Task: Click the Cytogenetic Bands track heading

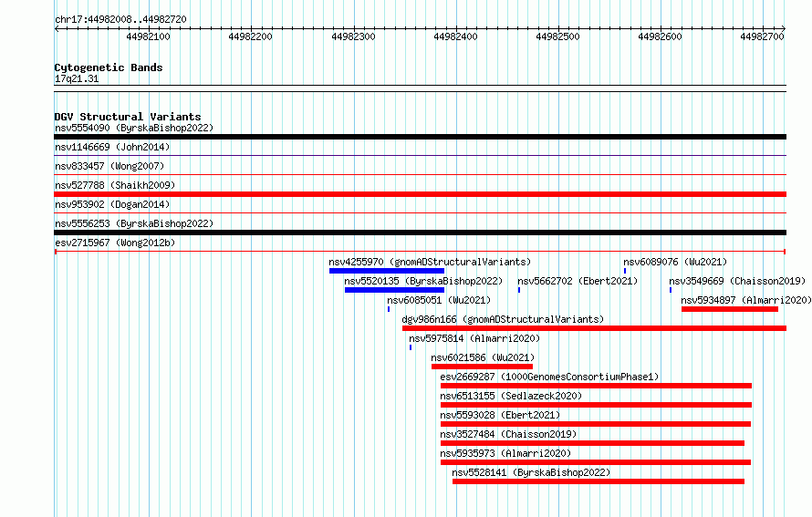Action: point(109,67)
